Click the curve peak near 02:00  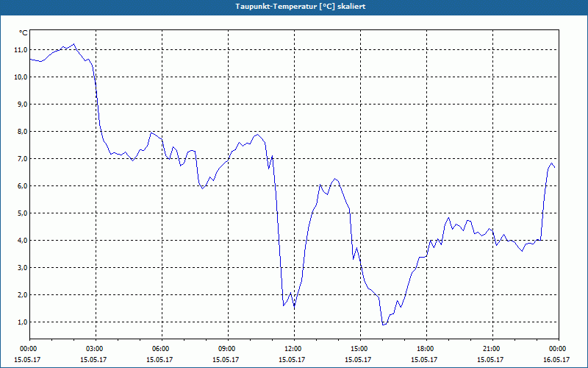[74, 44]
